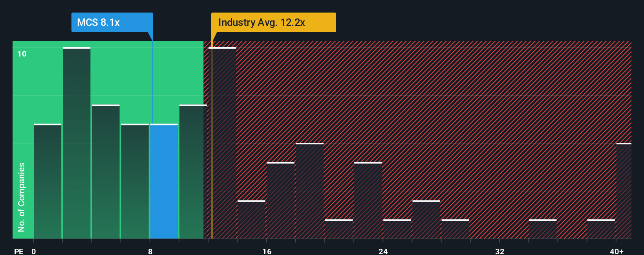Click the MCS 8.1x blue label
Screen dimensions: 644x255
(112, 22)
